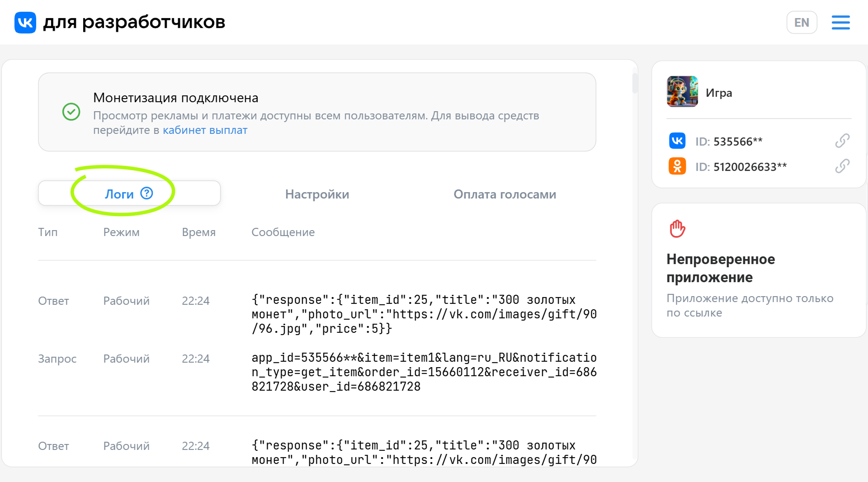Click the Игра app thumbnail
The height and width of the screenshot is (482, 868).
(682, 91)
